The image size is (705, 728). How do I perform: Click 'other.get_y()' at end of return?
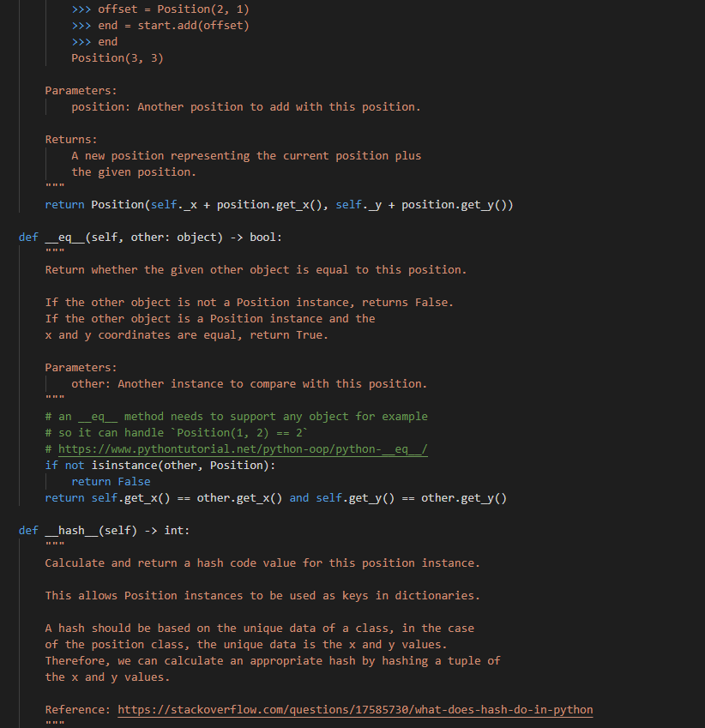click(464, 497)
